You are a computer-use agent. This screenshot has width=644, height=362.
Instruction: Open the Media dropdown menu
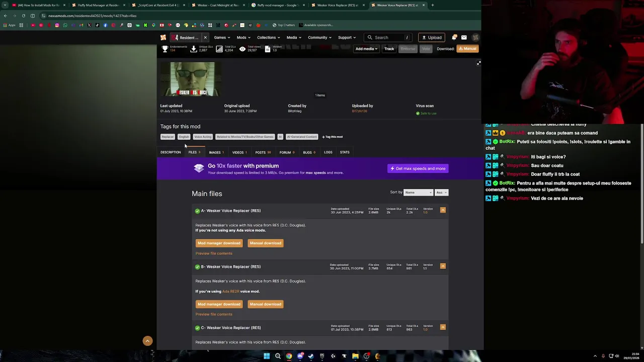click(294, 37)
